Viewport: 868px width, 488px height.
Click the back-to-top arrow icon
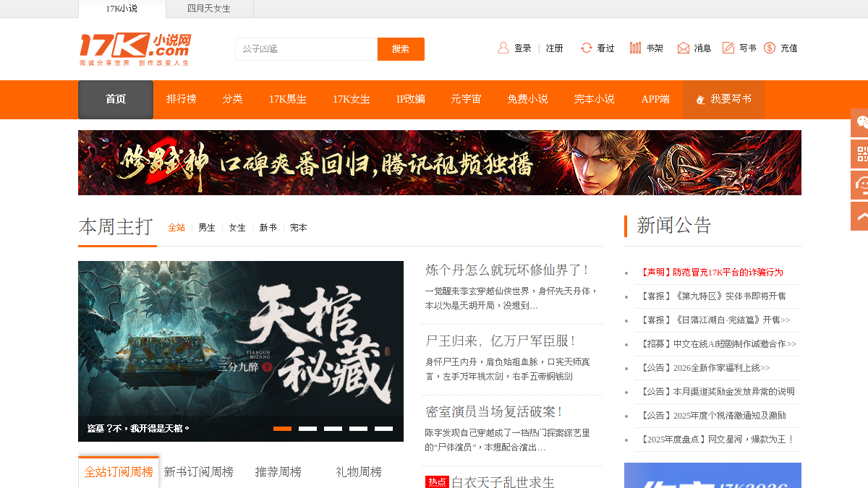(x=860, y=215)
